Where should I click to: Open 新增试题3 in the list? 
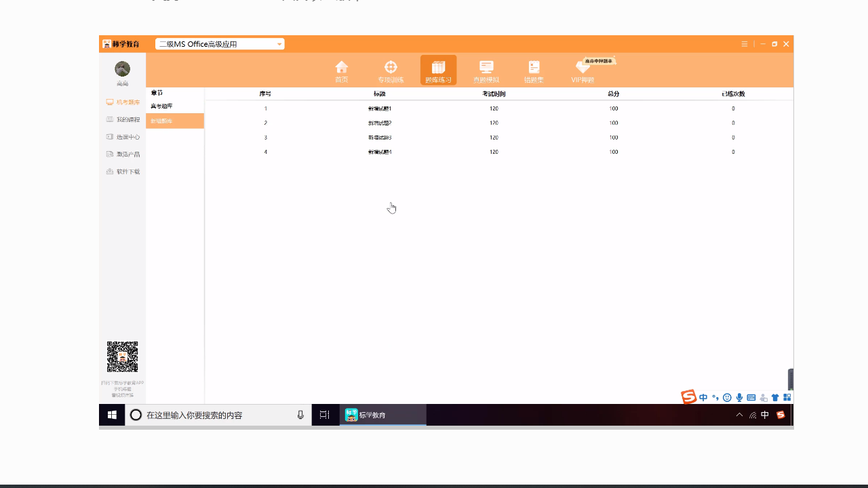point(380,138)
